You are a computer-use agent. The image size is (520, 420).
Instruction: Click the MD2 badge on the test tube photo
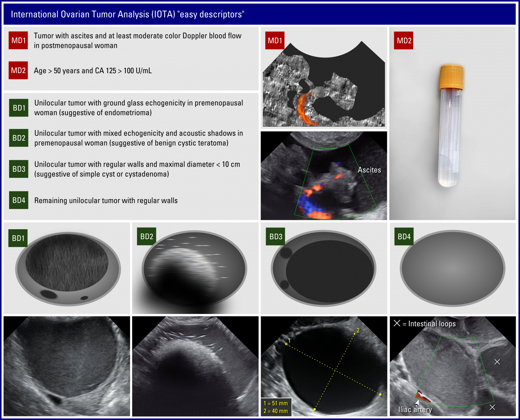pyautogui.click(x=404, y=41)
